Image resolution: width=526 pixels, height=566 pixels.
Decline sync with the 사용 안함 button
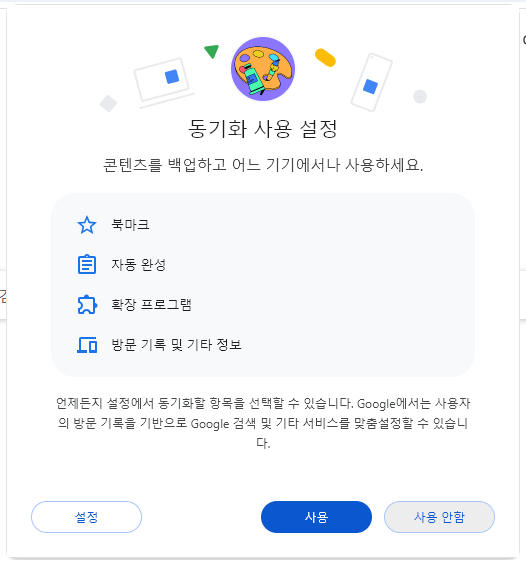coord(439,517)
